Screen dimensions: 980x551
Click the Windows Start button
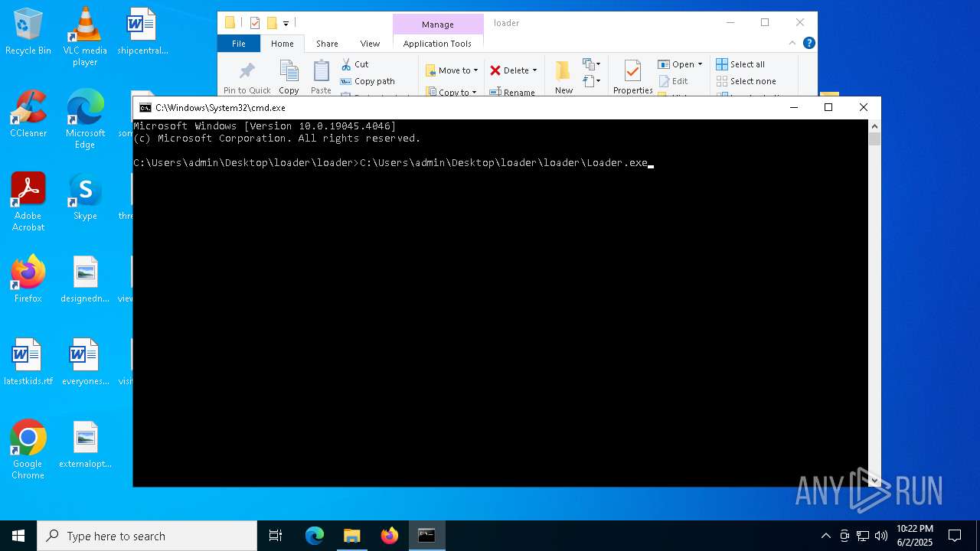[18, 536]
